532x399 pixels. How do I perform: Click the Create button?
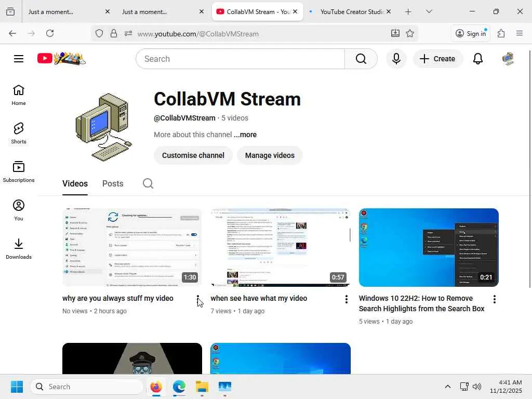point(437,59)
